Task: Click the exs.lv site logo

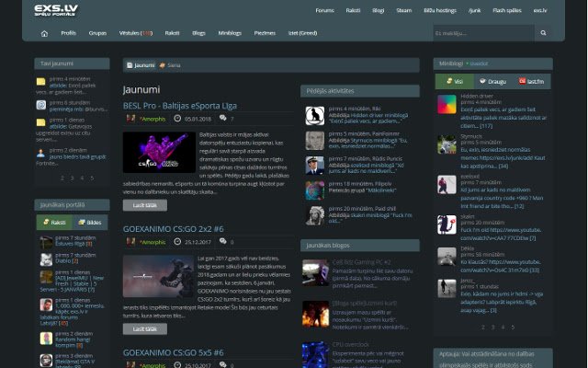Action: [56, 10]
